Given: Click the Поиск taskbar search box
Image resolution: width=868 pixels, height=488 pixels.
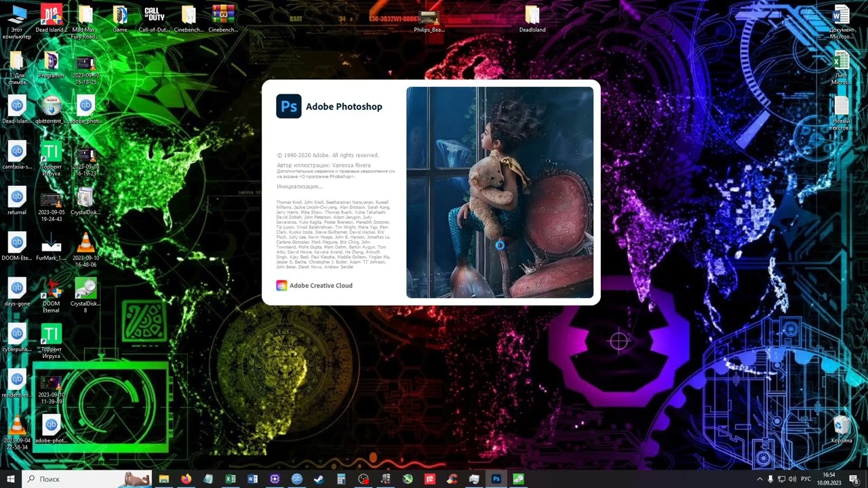Looking at the screenshot, I should point(87,479).
